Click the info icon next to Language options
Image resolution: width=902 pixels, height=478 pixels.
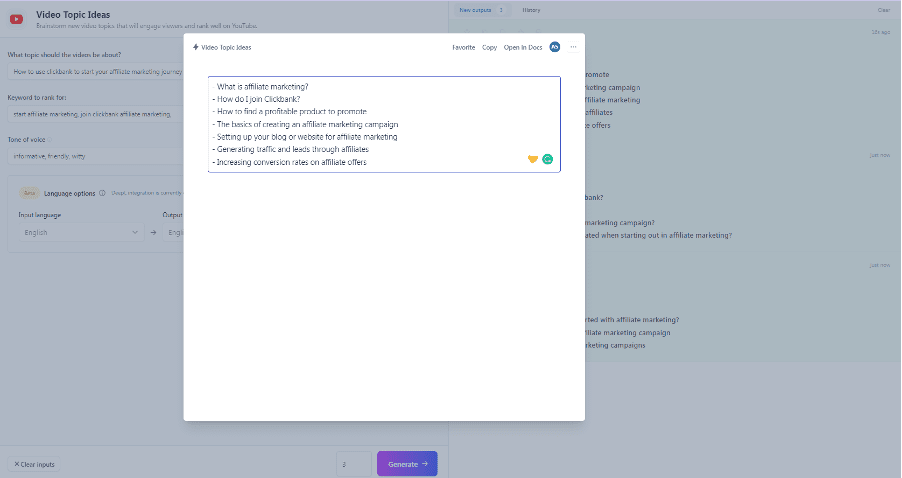pyautogui.click(x=102, y=193)
